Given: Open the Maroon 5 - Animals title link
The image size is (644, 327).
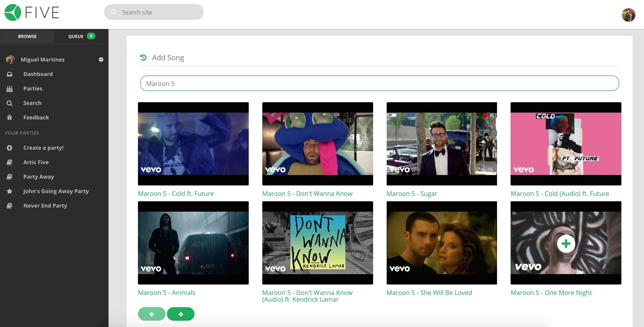Looking at the screenshot, I should [x=166, y=292].
